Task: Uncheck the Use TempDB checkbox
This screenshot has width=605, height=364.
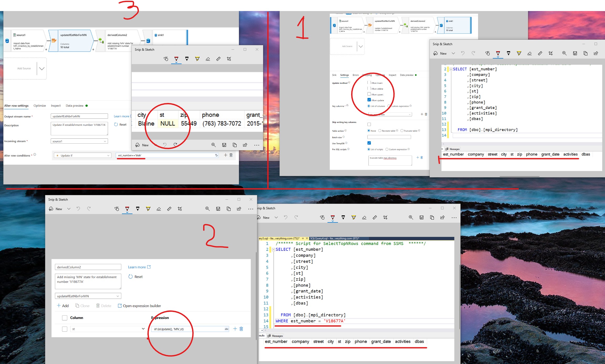Action: (x=369, y=143)
